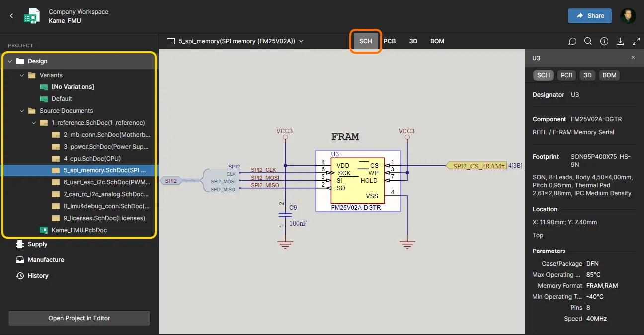Click the Variants folder icon
The image size is (644, 335).
tap(32, 75)
